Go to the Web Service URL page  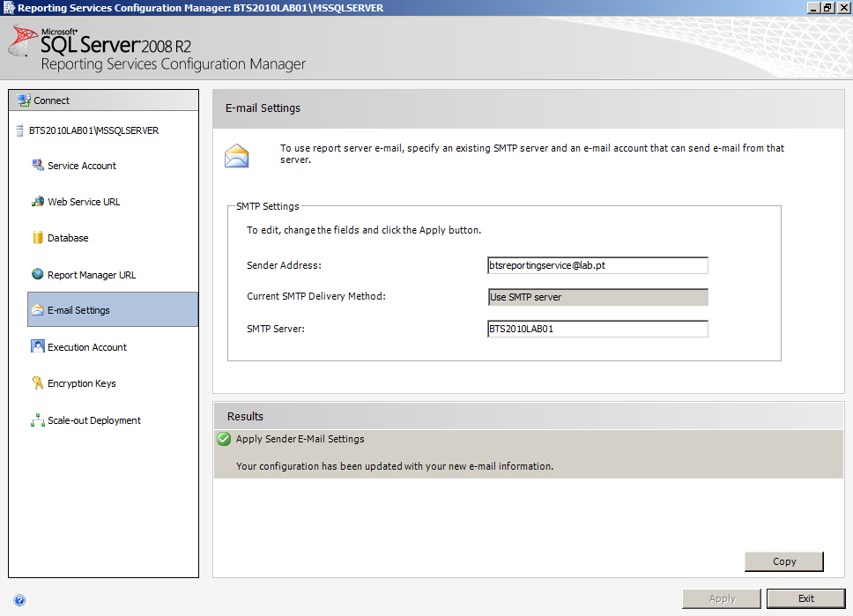click(84, 202)
